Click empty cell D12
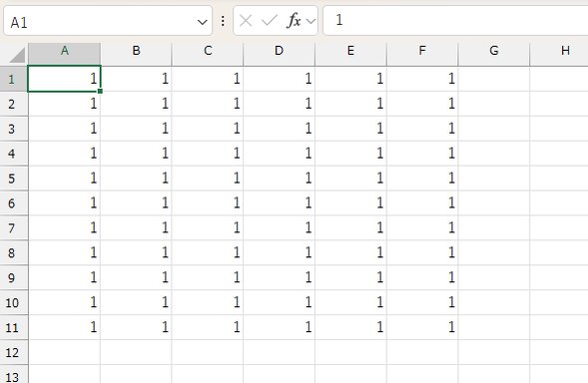The image size is (588, 383). pyautogui.click(x=279, y=352)
